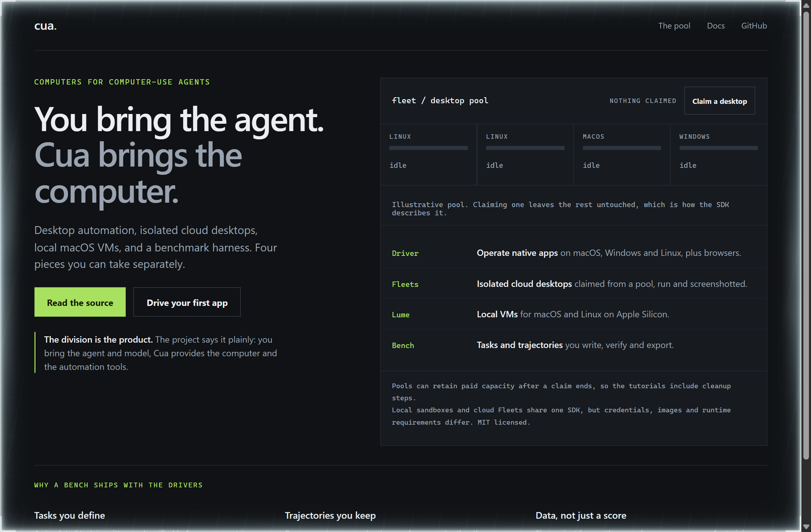
Task: Click WHY A BENCH SHIPS WITH THE DRIVERS
Action: 118,485
